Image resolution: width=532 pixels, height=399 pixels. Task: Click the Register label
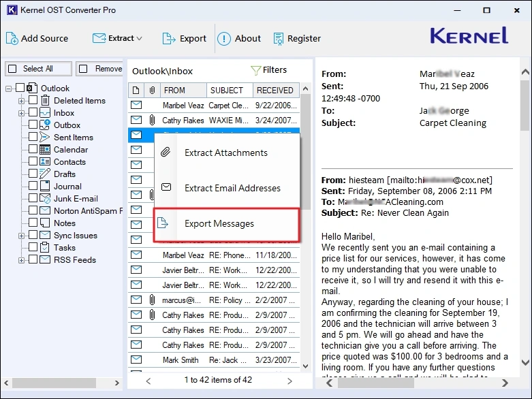pos(304,39)
